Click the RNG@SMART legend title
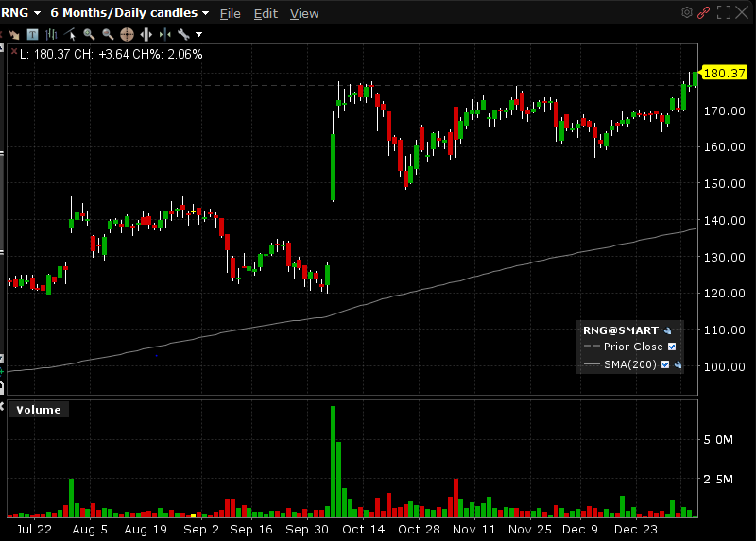The image size is (756, 541). [x=621, y=330]
